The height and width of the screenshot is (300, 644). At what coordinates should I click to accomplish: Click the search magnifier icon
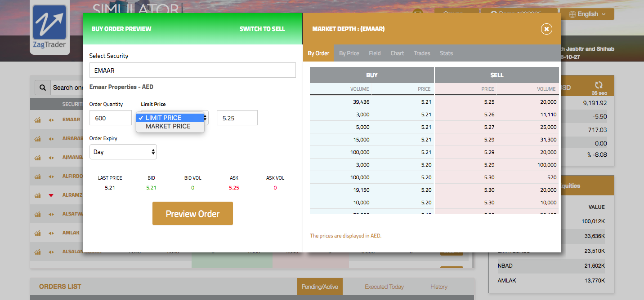coord(43,88)
